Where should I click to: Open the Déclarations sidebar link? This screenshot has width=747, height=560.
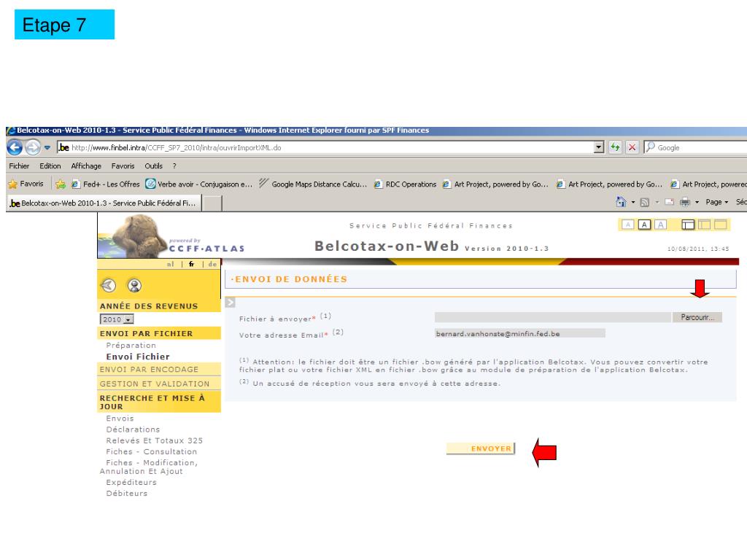[x=133, y=429]
